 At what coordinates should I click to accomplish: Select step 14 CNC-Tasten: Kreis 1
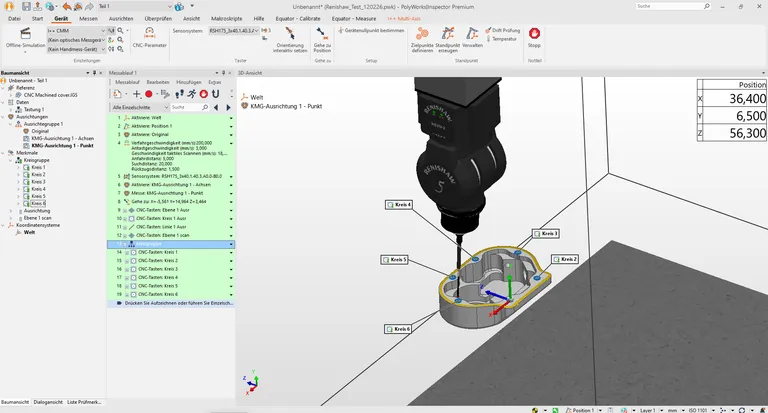[x=170, y=252]
